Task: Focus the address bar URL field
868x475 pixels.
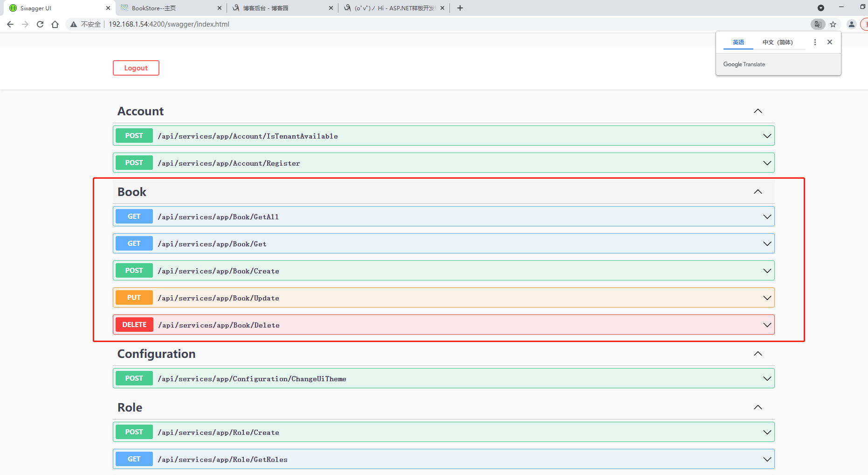Action: (169, 24)
